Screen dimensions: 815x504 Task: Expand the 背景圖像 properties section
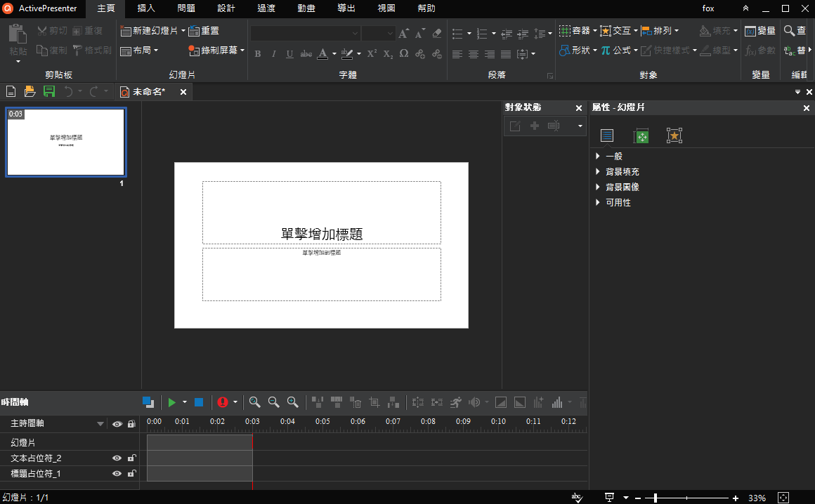point(598,187)
